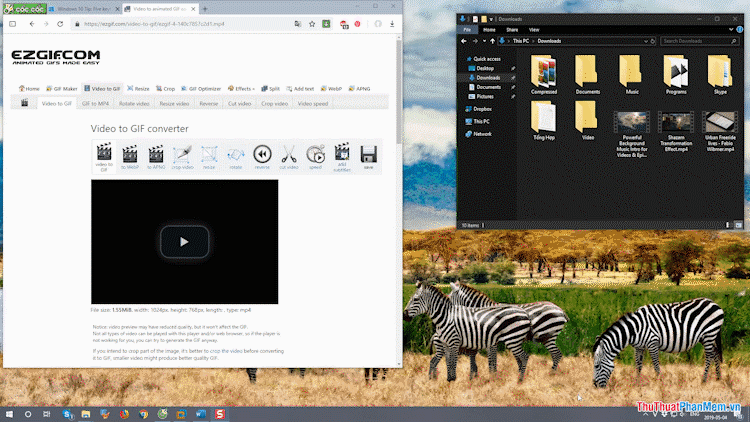Open the speed tool
The width and height of the screenshot is (750, 422).
coord(315,156)
